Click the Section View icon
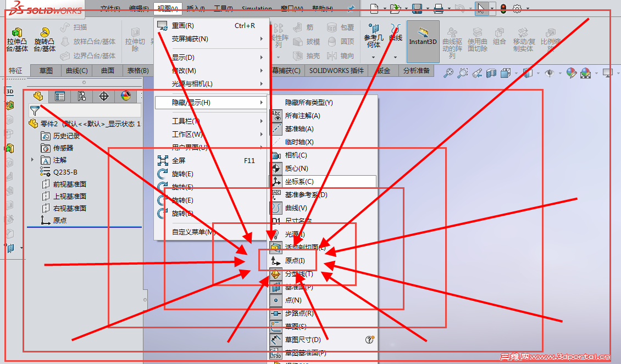Screen dimensions: 621x364 pyautogui.click(x=491, y=73)
